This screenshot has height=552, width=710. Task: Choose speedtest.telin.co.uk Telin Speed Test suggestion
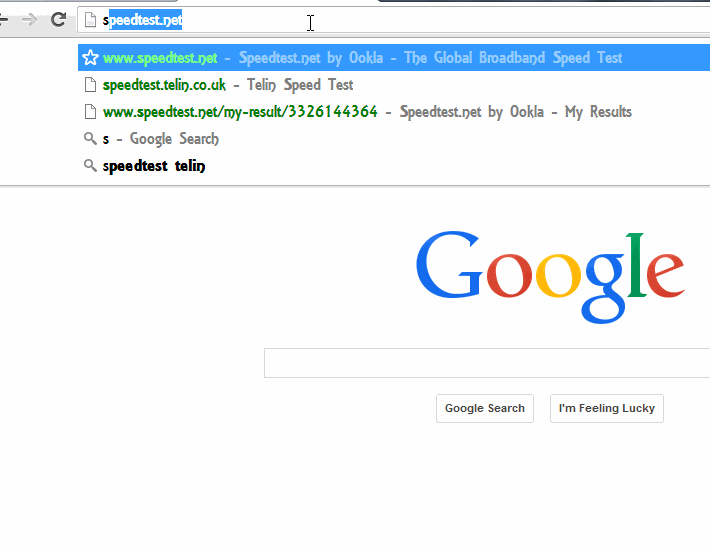(x=394, y=85)
